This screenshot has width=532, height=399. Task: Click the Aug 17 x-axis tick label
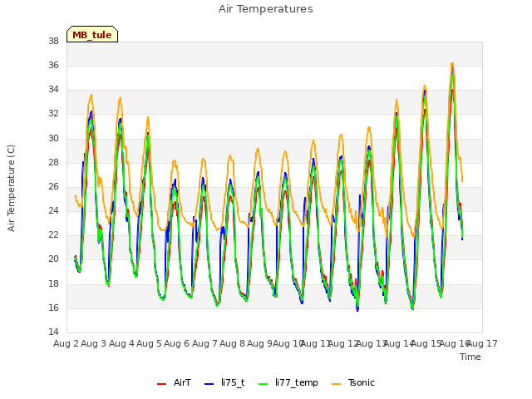[x=483, y=343]
